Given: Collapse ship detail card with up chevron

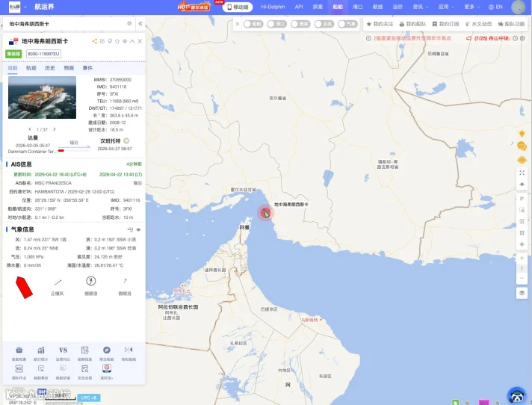Looking at the screenshot, I should click(x=132, y=41).
